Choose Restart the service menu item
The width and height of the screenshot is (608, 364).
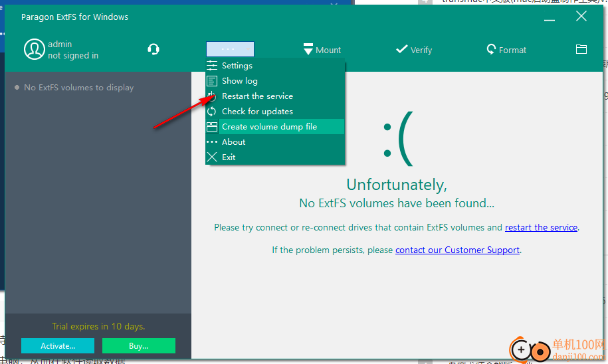point(275,96)
